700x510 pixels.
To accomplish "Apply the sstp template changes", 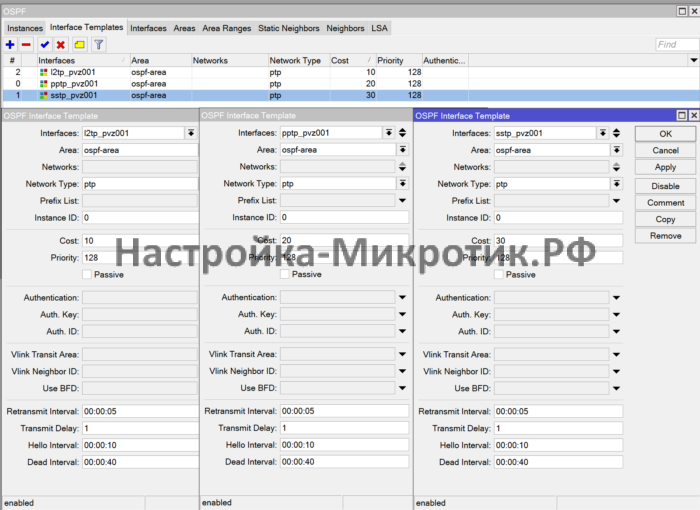I will 666,167.
